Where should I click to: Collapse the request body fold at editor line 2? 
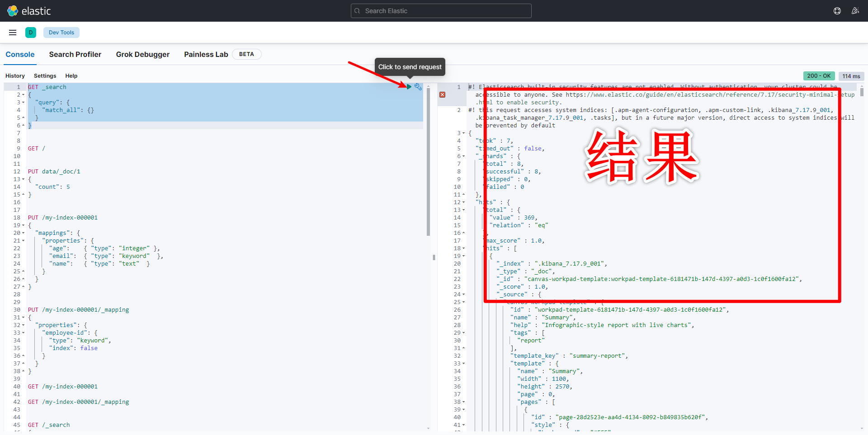(24, 95)
